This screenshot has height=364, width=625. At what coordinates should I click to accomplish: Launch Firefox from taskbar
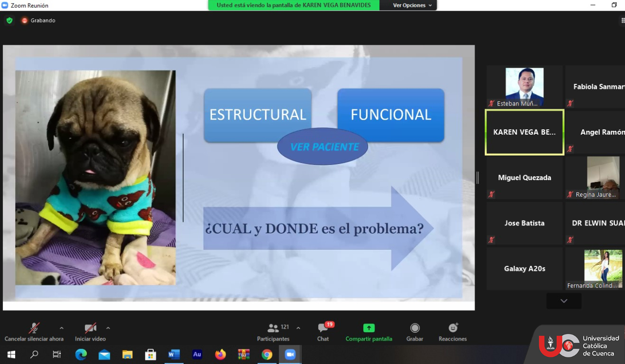coord(221,355)
